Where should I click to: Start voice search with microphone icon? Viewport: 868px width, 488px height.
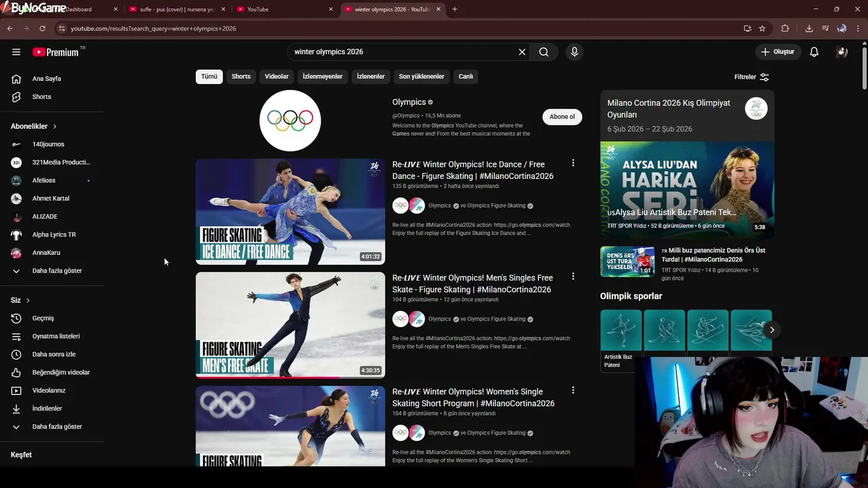(574, 52)
